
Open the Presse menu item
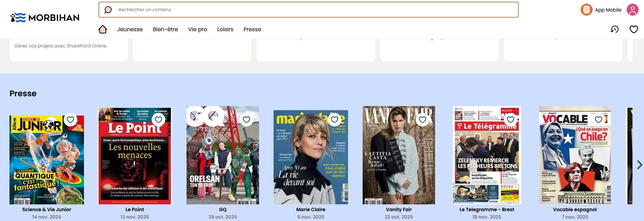252,29
